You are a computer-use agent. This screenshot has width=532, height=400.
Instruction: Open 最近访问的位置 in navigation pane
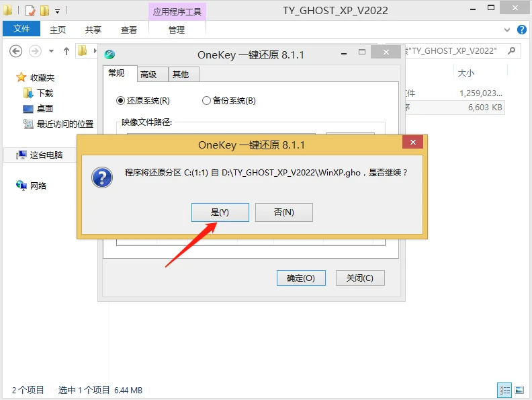point(65,124)
